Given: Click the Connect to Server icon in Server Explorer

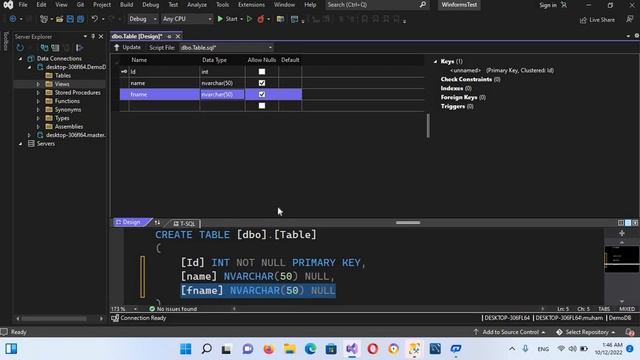Looking at the screenshot, I should (x=56, y=48).
